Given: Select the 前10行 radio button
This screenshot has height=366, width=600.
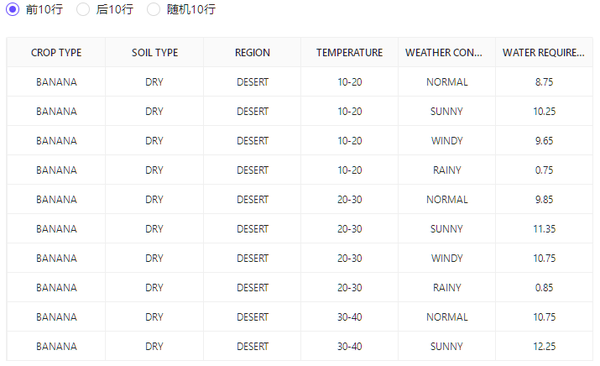Looking at the screenshot, I should pyautogui.click(x=13, y=9).
